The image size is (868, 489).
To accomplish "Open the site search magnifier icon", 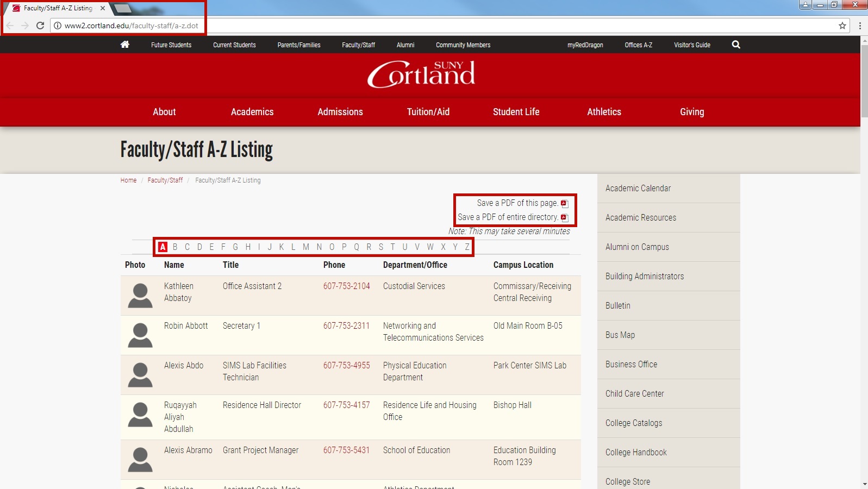I will click(x=736, y=45).
